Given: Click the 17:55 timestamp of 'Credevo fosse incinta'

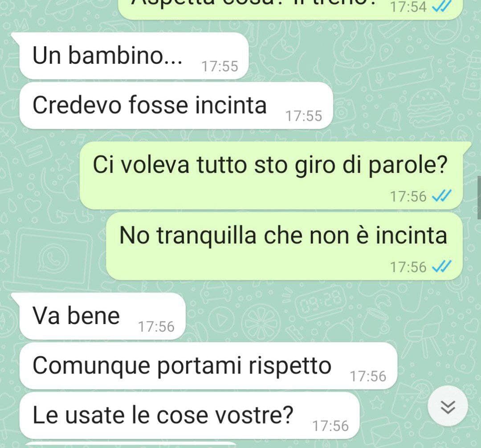Looking at the screenshot, I should pos(304,116).
